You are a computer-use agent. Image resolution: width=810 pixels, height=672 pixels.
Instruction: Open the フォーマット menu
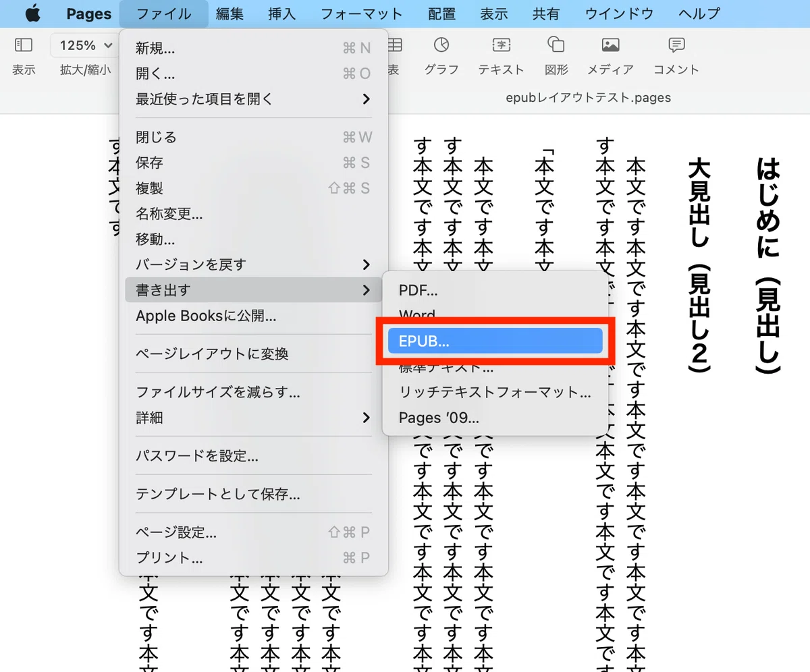click(362, 13)
